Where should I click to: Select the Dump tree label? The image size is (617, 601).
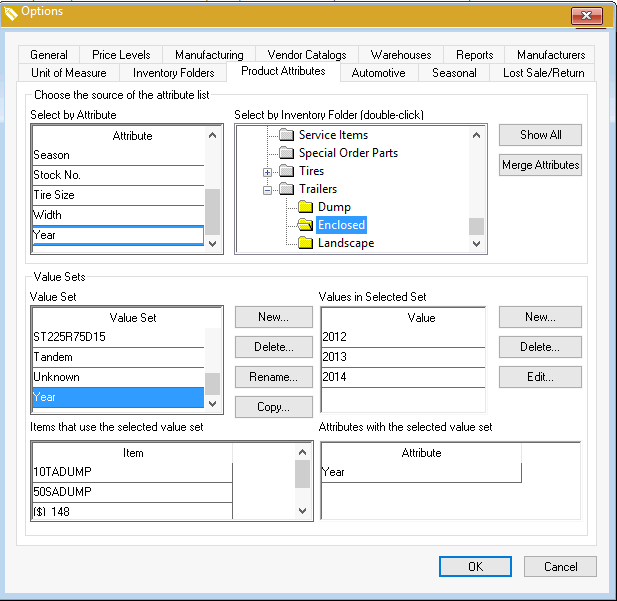point(334,207)
